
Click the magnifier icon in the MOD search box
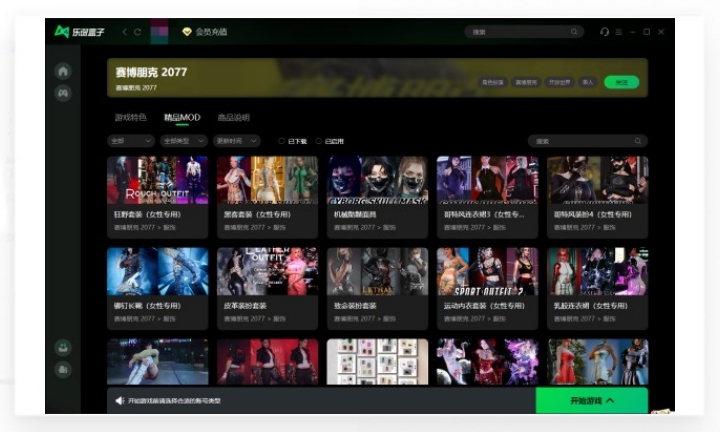coord(638,141)
